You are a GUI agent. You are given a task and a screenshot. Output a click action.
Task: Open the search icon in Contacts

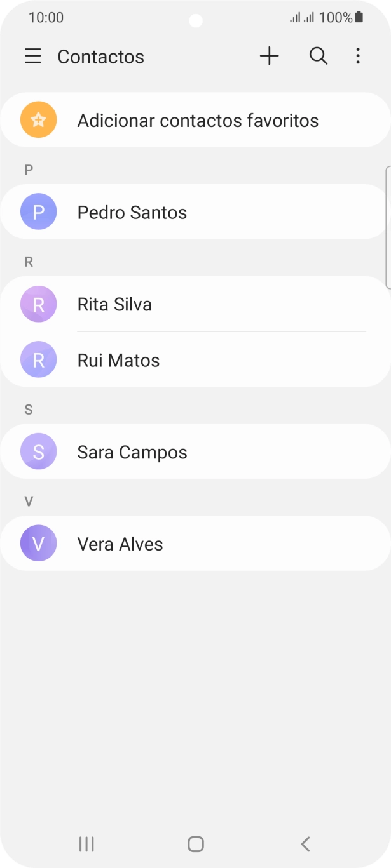click(318, 56)
